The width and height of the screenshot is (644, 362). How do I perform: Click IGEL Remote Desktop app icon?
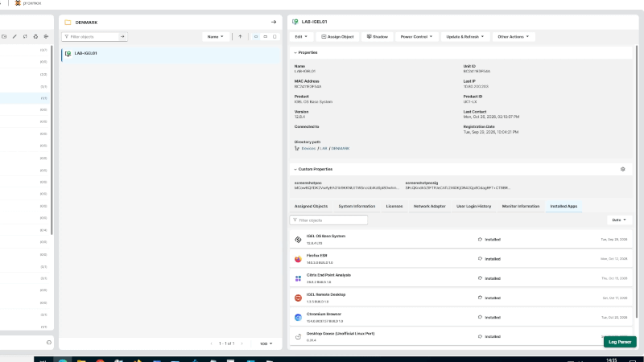click(298, 298)
